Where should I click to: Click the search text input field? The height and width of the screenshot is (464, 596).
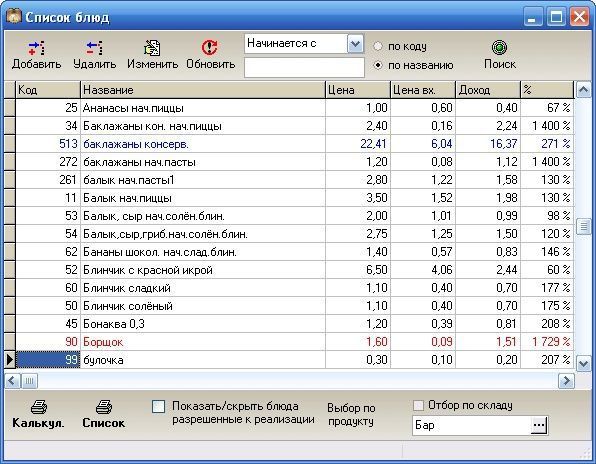point(304,67)
